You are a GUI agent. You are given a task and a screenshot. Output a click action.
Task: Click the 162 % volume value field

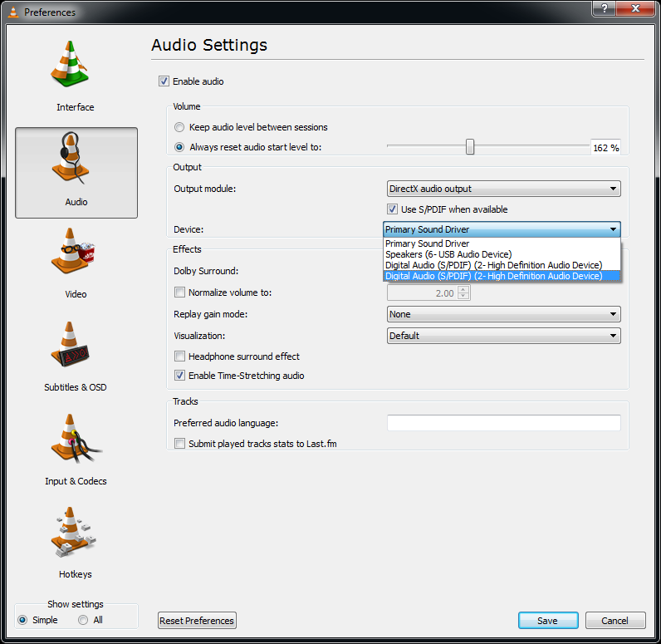point(605,147)
